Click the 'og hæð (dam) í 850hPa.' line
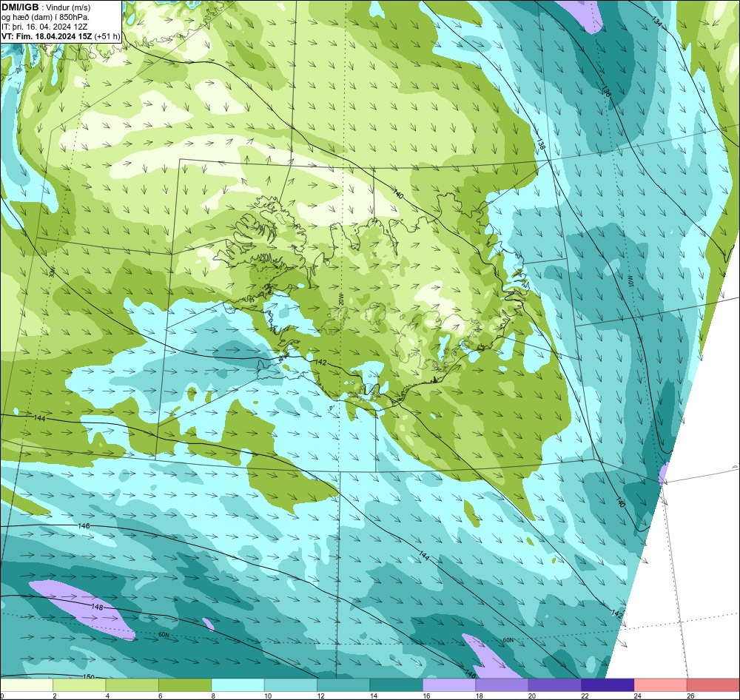 (x=45, y=17)
